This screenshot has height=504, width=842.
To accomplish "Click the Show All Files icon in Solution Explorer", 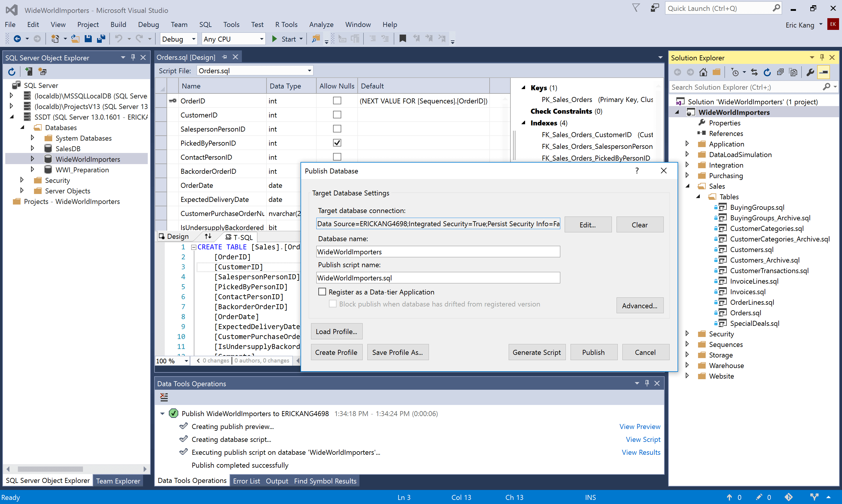I will pos(793,72).
